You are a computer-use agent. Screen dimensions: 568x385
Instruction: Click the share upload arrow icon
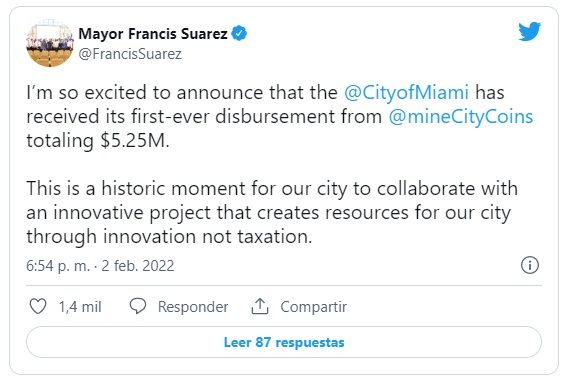click(x=260, y=306)
